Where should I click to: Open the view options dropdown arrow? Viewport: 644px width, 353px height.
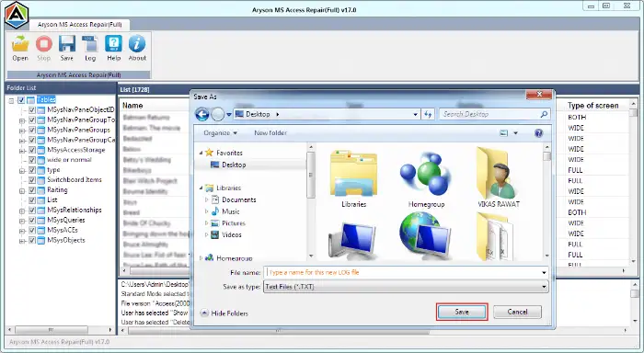[515, 133]
